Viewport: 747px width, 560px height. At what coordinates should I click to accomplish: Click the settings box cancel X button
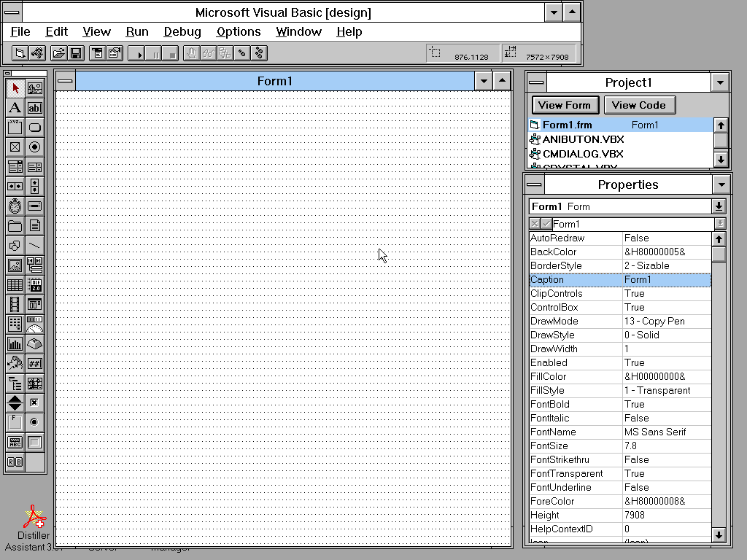[x=535, y=223]
